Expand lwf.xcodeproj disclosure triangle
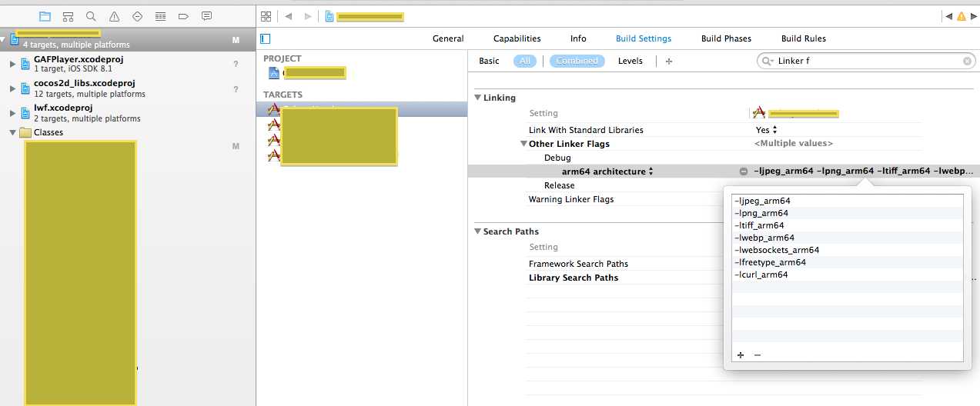The width and height of the screenshot is (980, 406). tap(12, 113)
